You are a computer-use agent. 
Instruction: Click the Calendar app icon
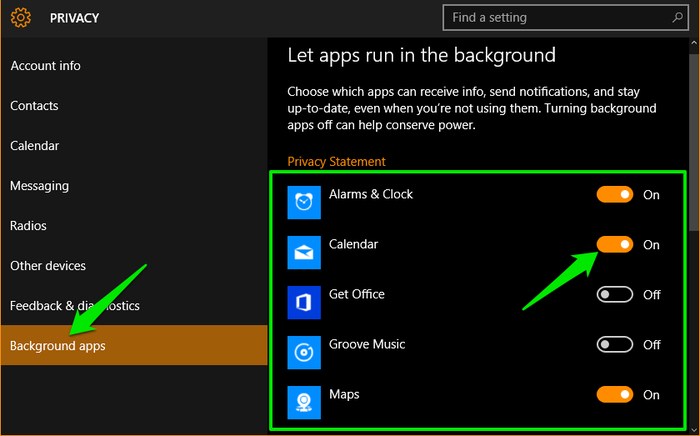coord(304,252)
